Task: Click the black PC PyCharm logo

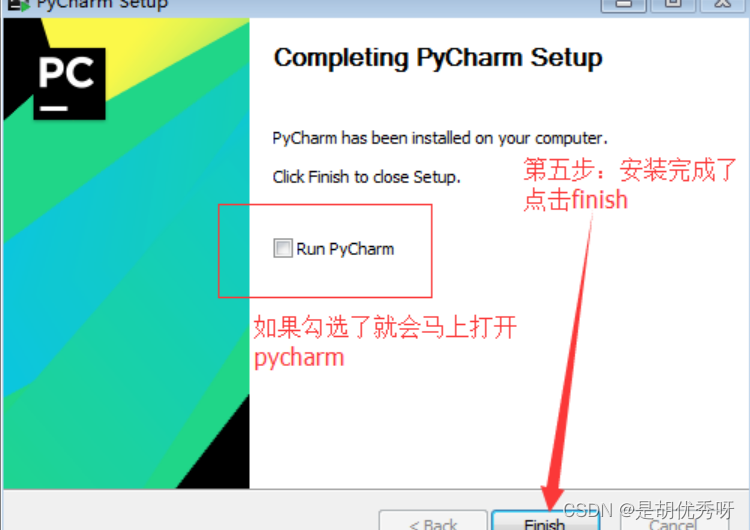Action: click(69, 83)
